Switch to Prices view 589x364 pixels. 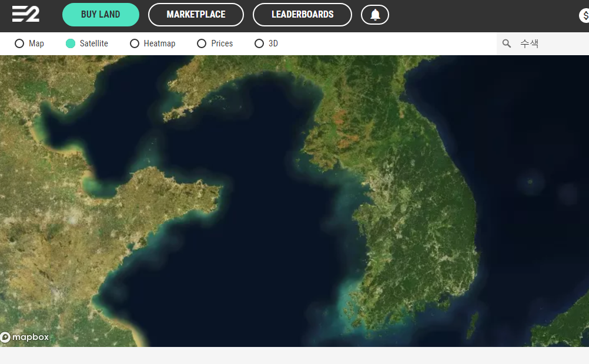coord(202,43)
